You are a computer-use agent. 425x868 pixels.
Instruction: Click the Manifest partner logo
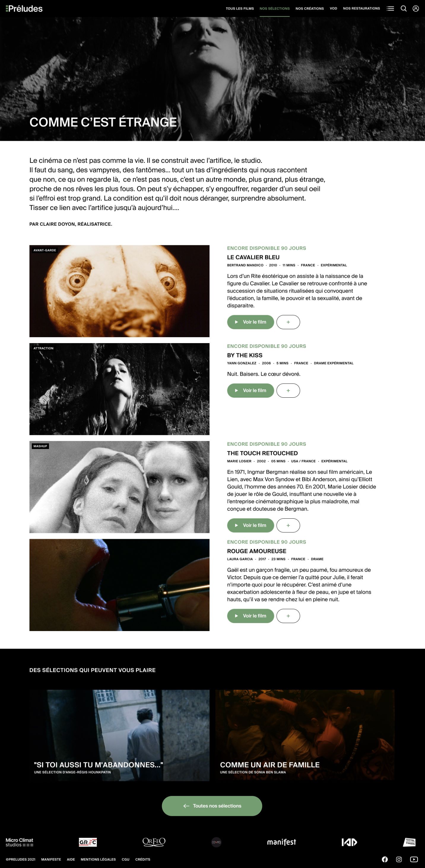point(281,842)
